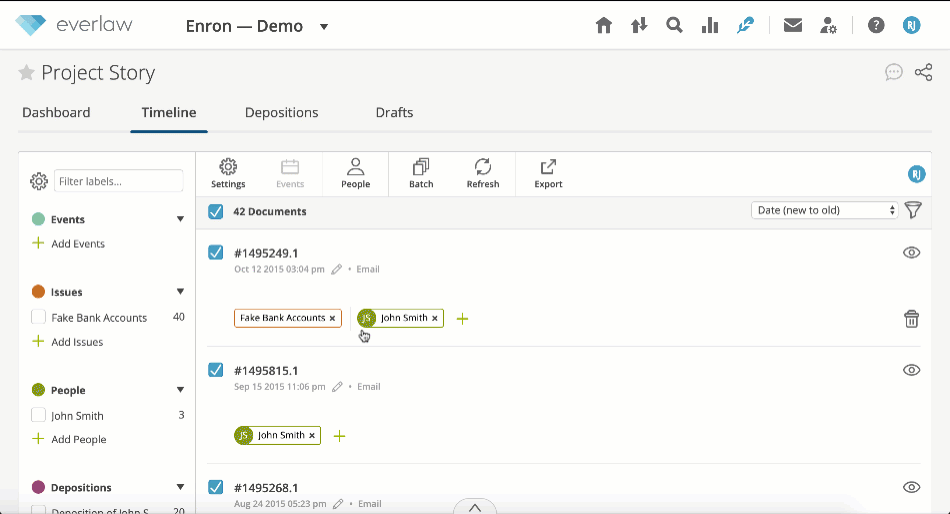Open the analytics bar chart icon
This screenshot has width=950, height=514.
709,25
